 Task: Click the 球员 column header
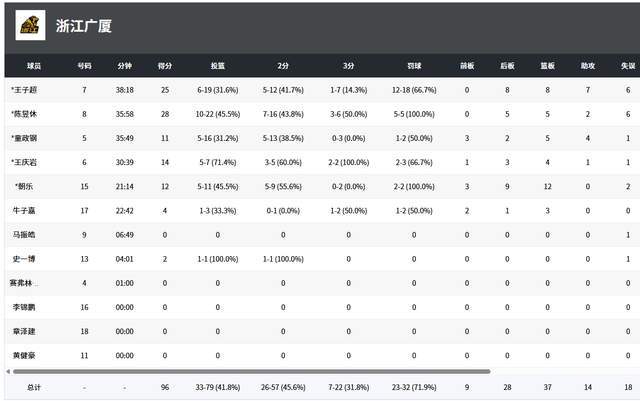(x=34, y=65)
